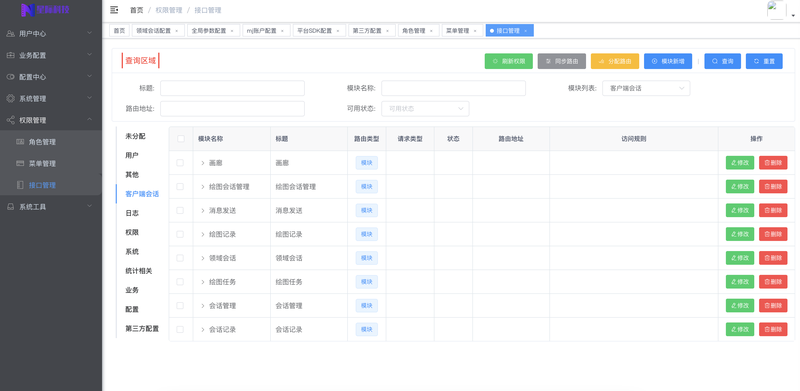
Task: Click the 模块 tag in 绘图任务 row
Action: tap(366, 282)
